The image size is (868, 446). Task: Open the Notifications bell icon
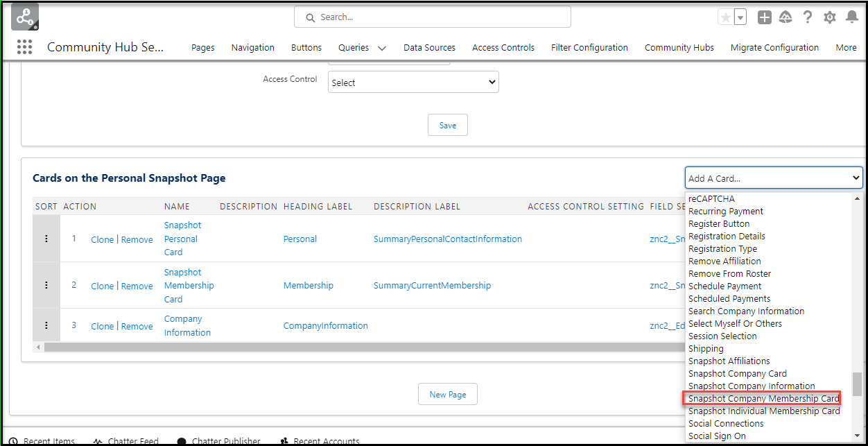[x=852, y=18]
